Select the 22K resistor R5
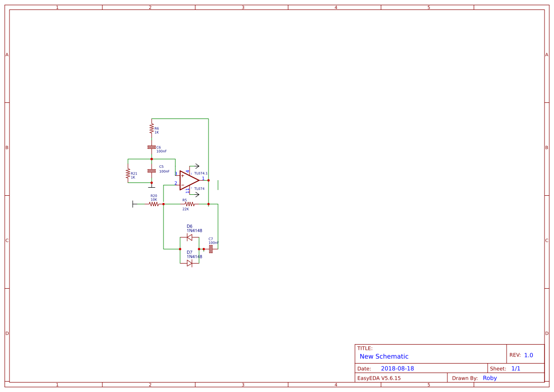 [189, 204]
